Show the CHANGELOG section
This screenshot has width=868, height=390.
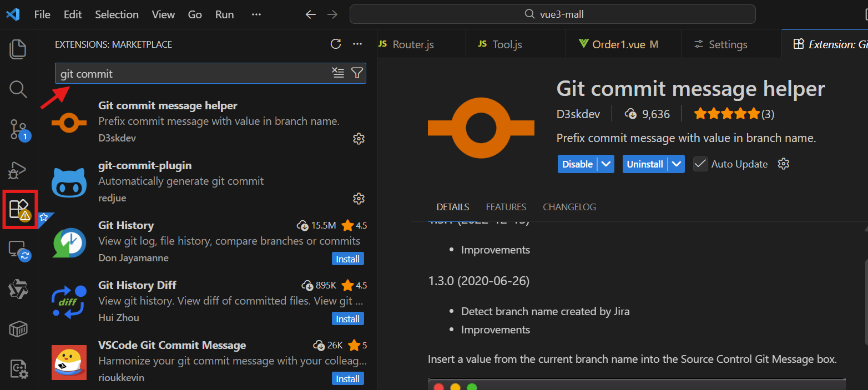[569, 207]
